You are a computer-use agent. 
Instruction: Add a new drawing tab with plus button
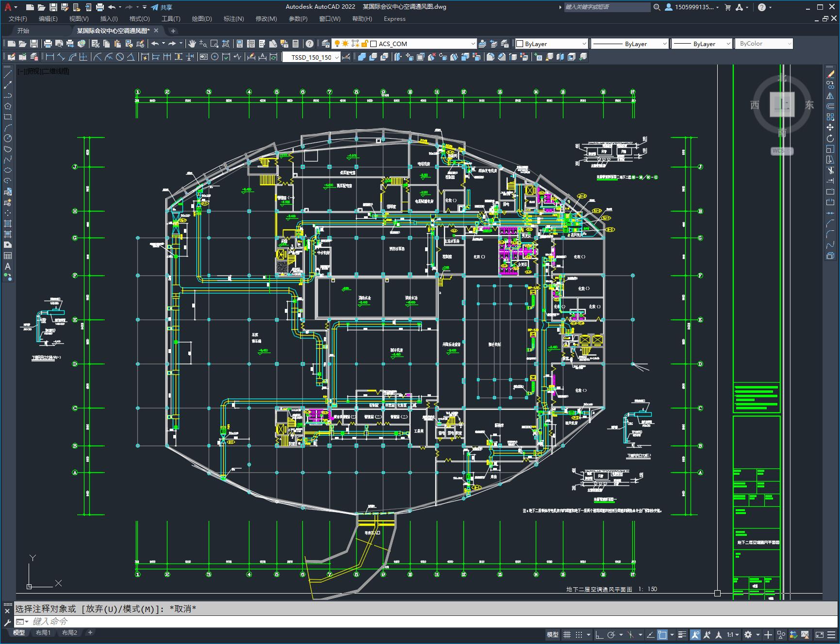[173, 31]
